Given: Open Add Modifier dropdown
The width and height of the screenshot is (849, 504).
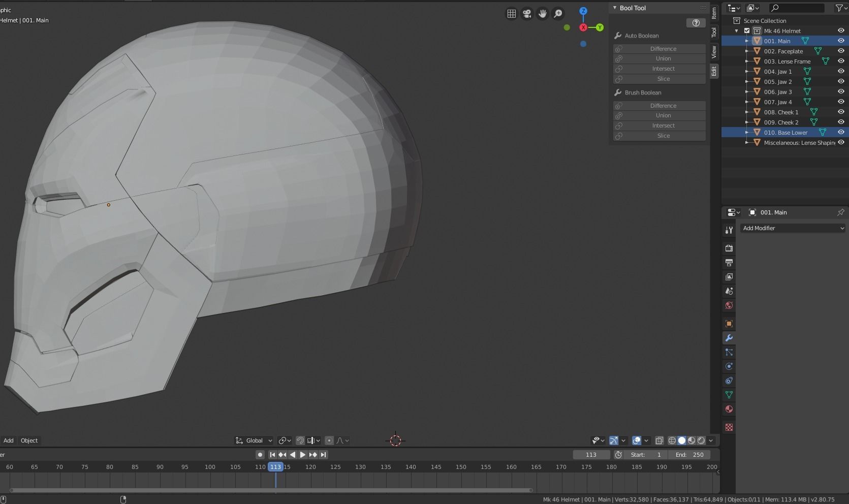Looking at the screenshot, I should click(x=793, y=228).
